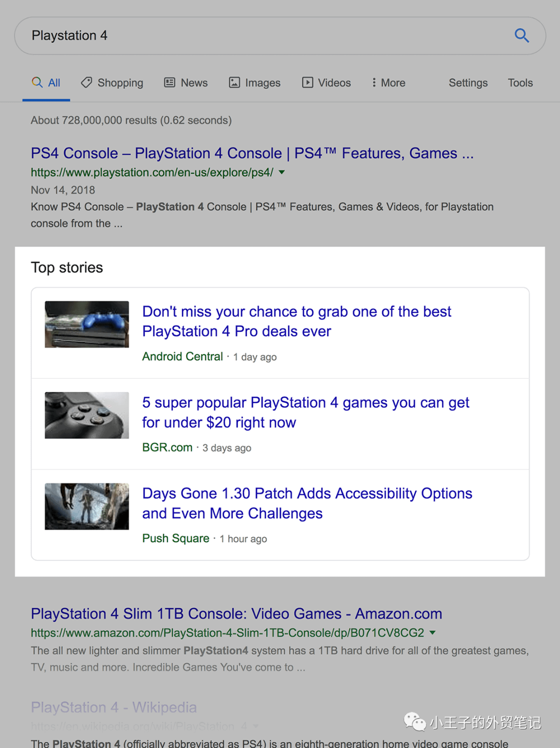Open the PlayStation 4 Pro deals story
560x748 pixels.
point(297,321)
